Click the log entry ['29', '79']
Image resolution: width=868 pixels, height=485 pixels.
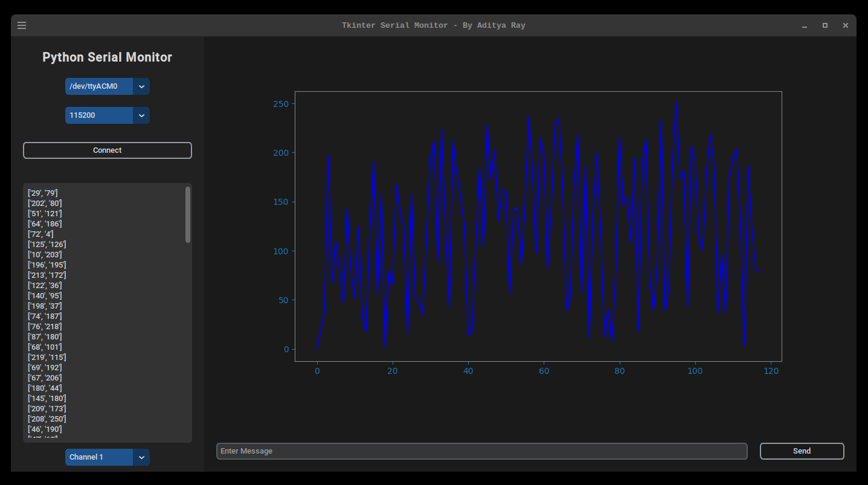pyautogui.click(x=43, y=193)
